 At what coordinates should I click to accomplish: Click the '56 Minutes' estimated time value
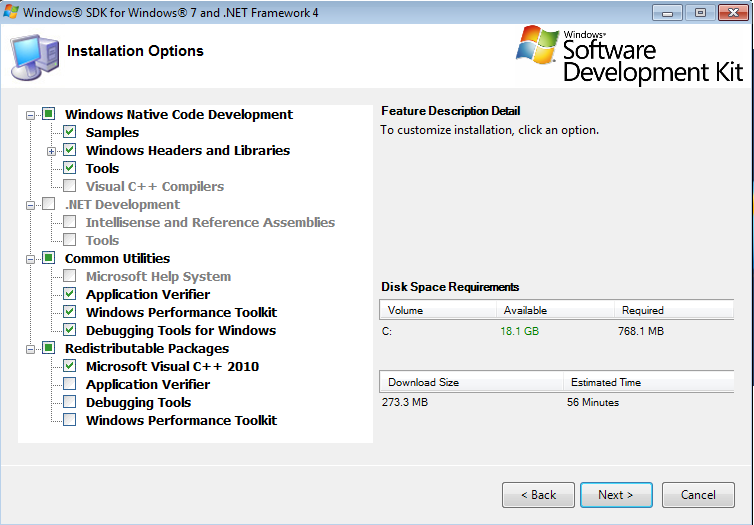[x=592, y=402]
